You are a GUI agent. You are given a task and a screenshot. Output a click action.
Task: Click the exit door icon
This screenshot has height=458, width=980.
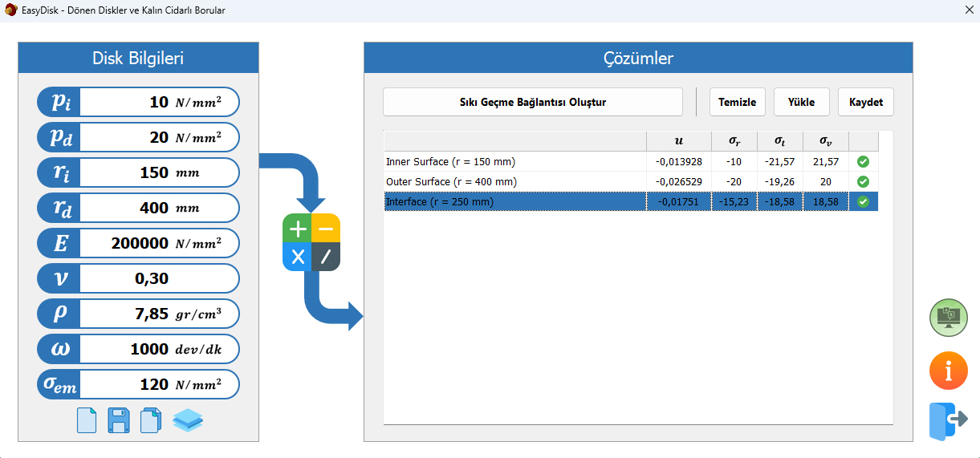tap(949, 420)
